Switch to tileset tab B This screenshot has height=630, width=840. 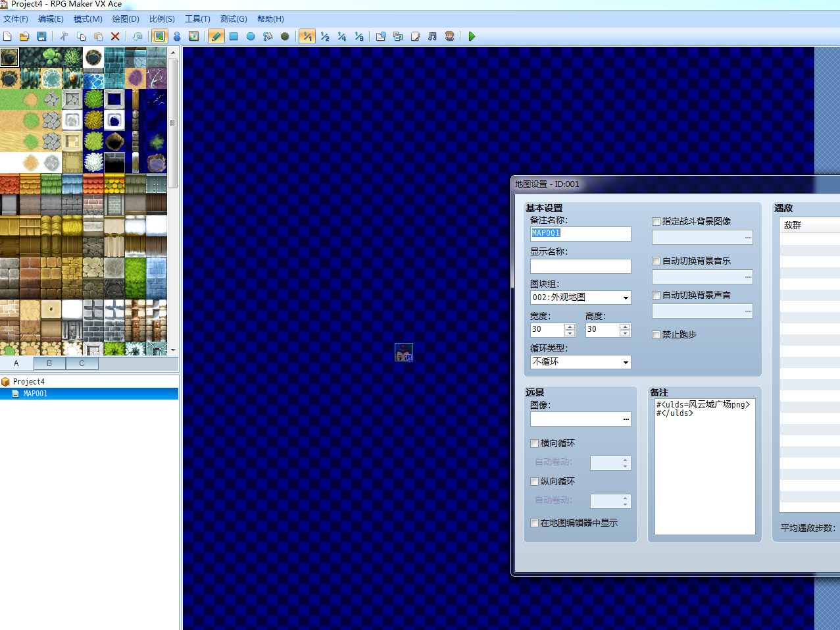click(49, 363)
